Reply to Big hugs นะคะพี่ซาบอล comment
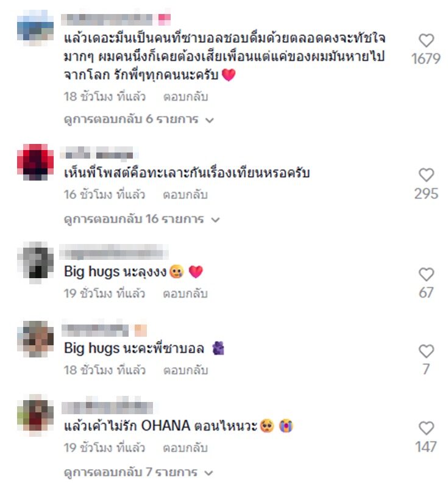The height and width of the screenshot is (488, 448). click(185, 370)
